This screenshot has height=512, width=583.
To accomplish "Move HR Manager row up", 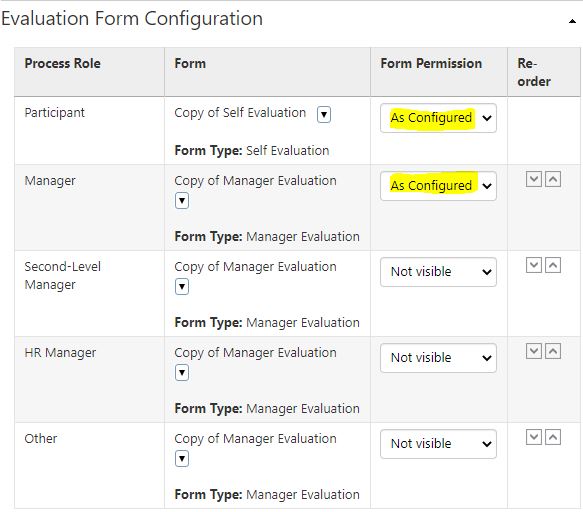I will click(553, 351).
